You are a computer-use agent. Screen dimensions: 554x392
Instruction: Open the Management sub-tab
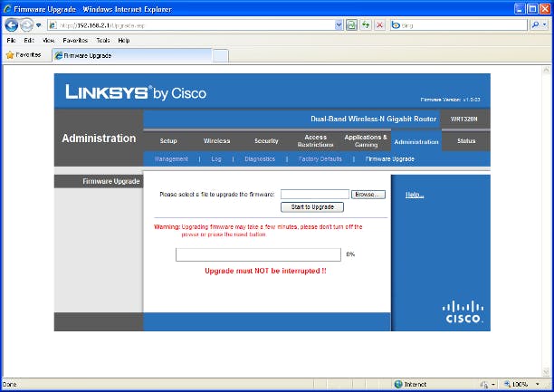point(171,159)
